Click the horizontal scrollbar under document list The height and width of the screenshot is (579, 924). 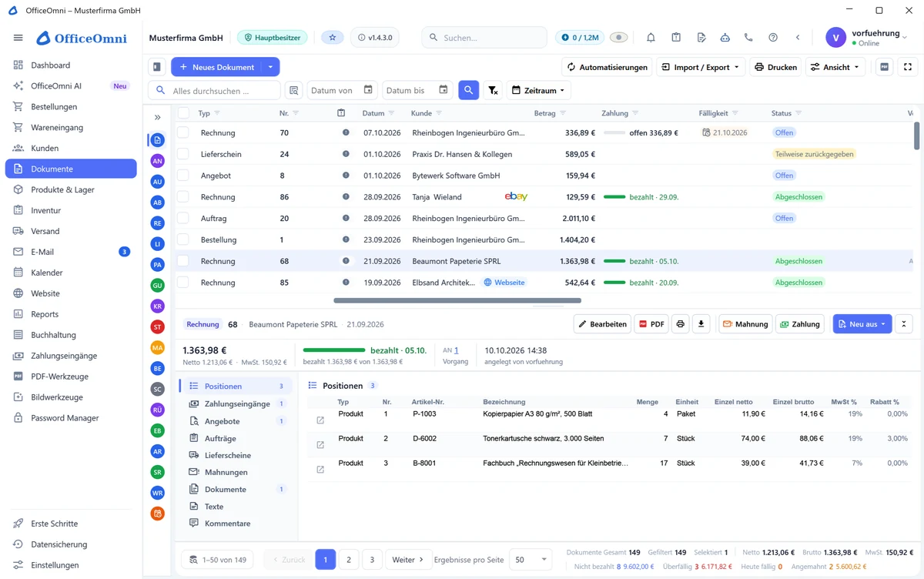(x=457, y=300)
